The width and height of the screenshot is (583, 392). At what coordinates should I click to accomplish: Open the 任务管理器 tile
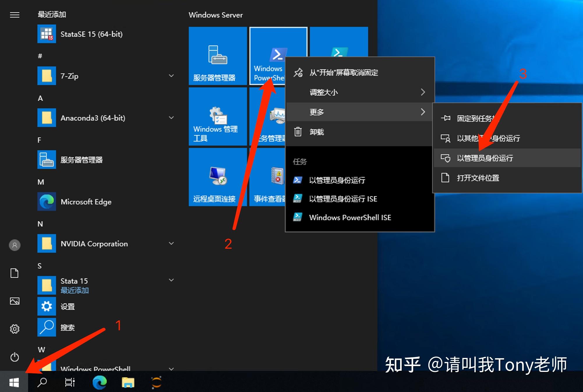coord(267,116)
